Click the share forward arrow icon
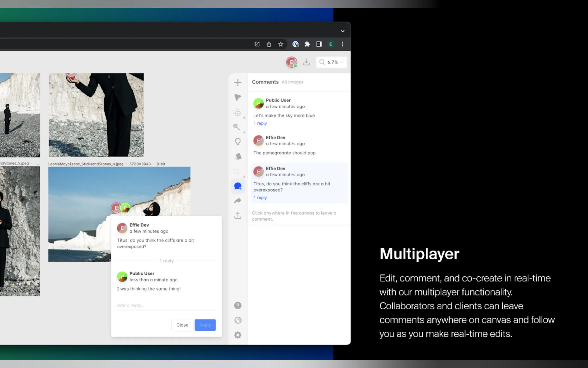 [238, 200]
